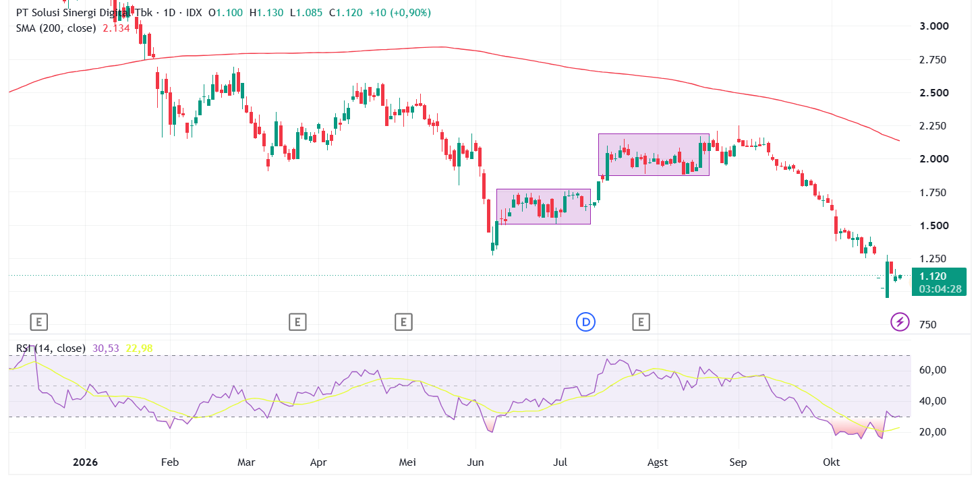Click the Agst label on the time axis
This screenshot has width=980, height=486.
coord(658,462)
